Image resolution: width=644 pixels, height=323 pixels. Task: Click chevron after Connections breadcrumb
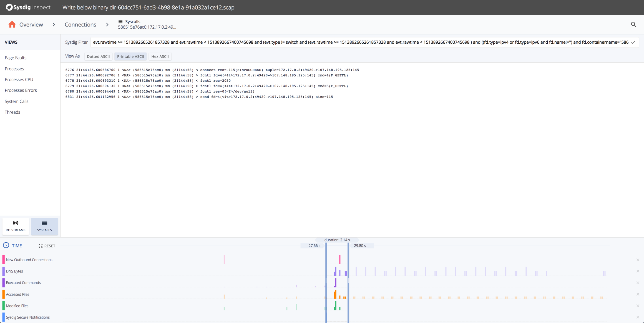pyautogui.click(x=107, y=24)
